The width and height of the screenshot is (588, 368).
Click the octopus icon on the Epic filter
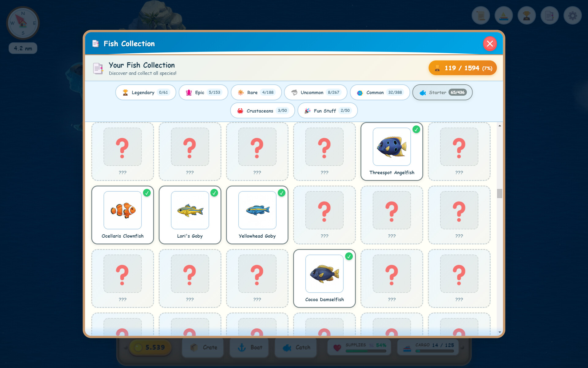pos(189,92)
